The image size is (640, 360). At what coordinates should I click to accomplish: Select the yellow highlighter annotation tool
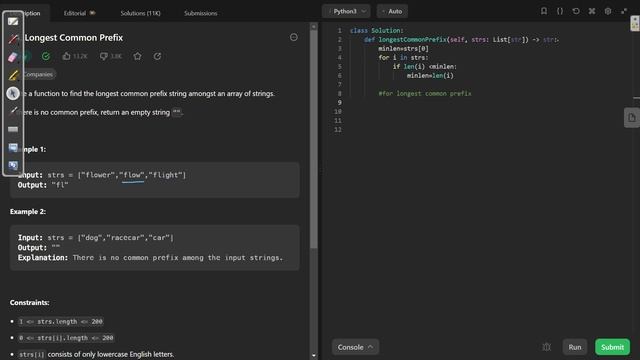pos(13,75)
